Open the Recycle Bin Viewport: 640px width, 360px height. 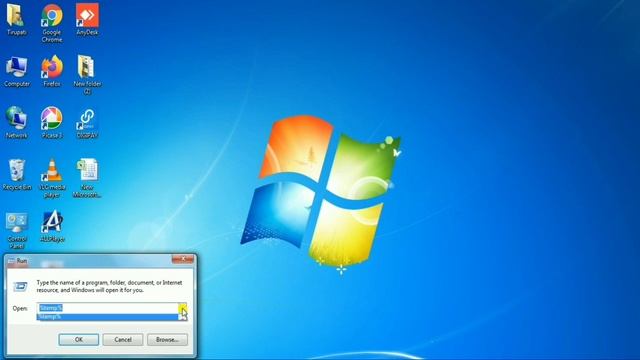pos(17,175)
